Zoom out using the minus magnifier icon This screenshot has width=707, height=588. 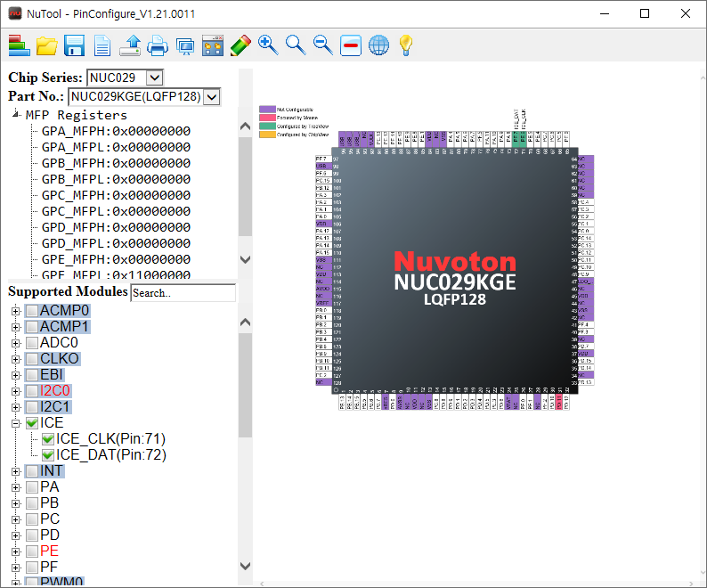(x=323, y=45)
